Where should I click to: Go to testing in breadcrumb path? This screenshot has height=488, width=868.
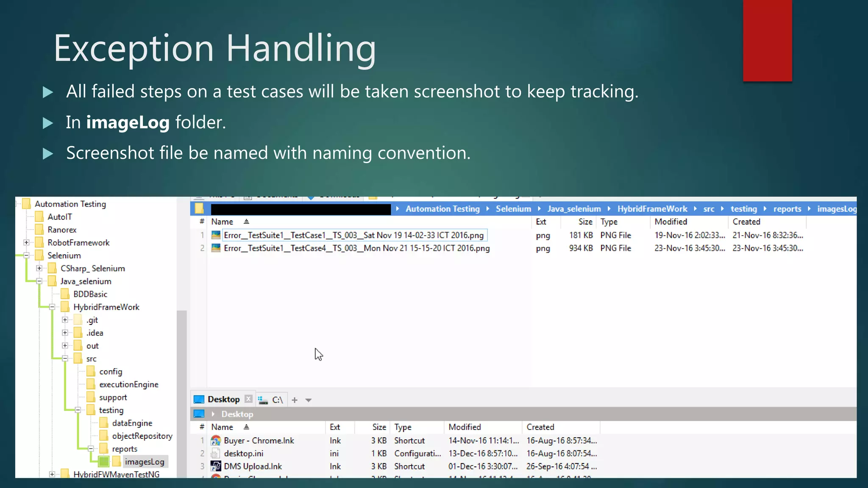(x=744, y=209)
